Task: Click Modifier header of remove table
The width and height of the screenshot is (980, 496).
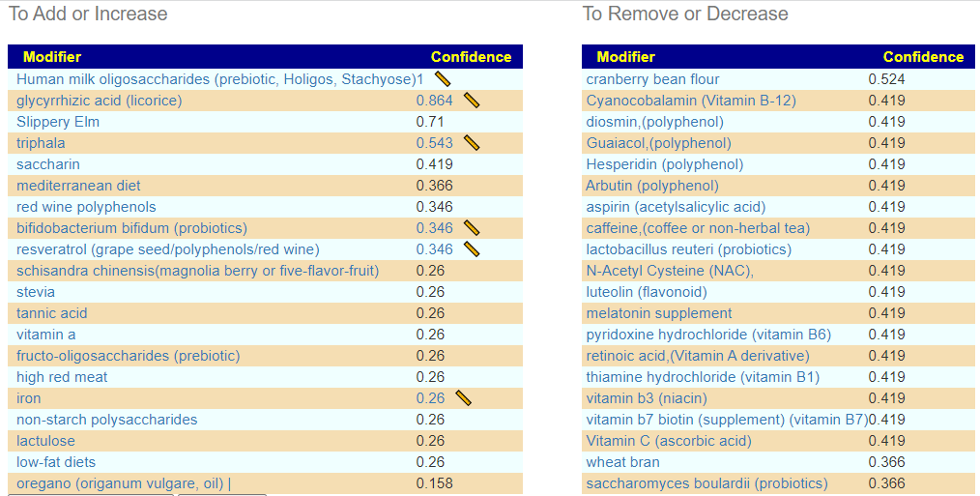Action: 625,57
